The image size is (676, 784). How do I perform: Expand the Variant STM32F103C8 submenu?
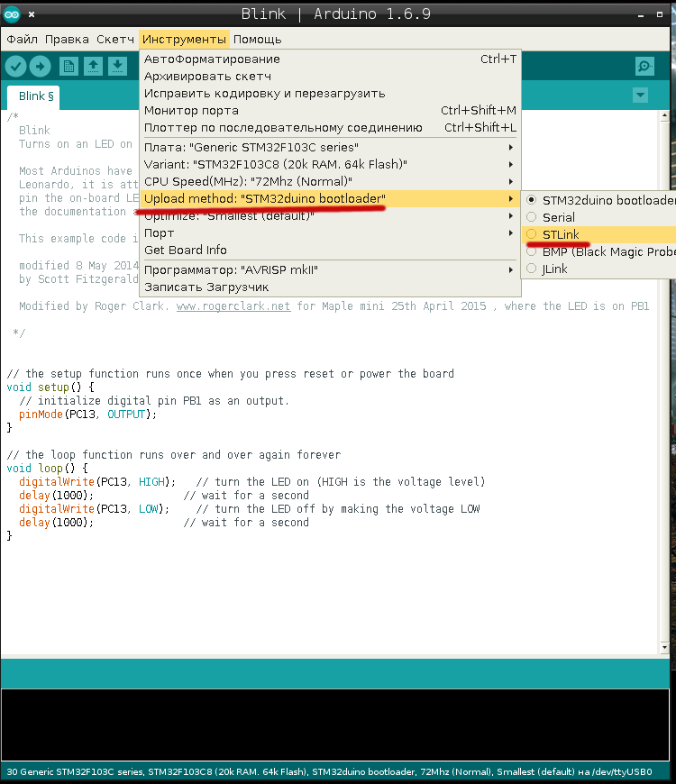(330, 165)
